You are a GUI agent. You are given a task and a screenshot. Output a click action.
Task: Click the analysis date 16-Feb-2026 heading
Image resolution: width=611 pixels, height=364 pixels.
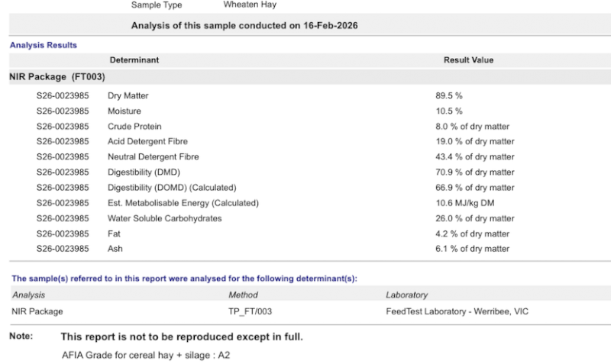click(x=244, y=26)
